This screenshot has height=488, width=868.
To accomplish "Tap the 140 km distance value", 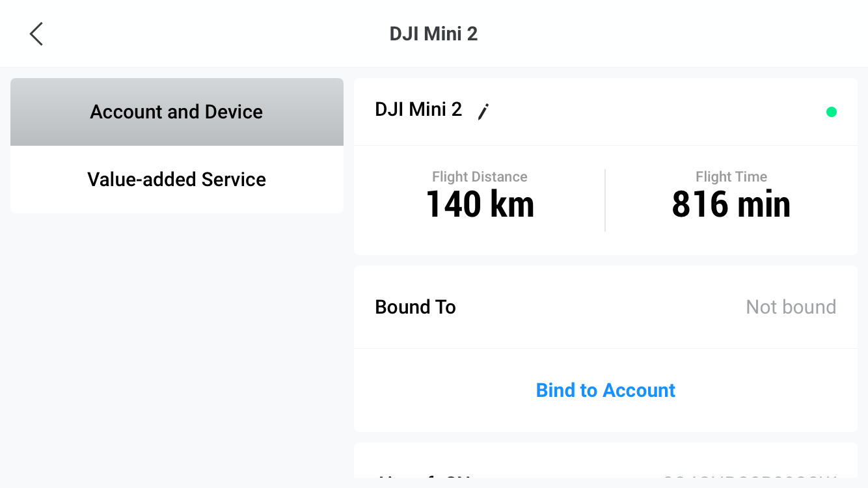I will [480, 204].
